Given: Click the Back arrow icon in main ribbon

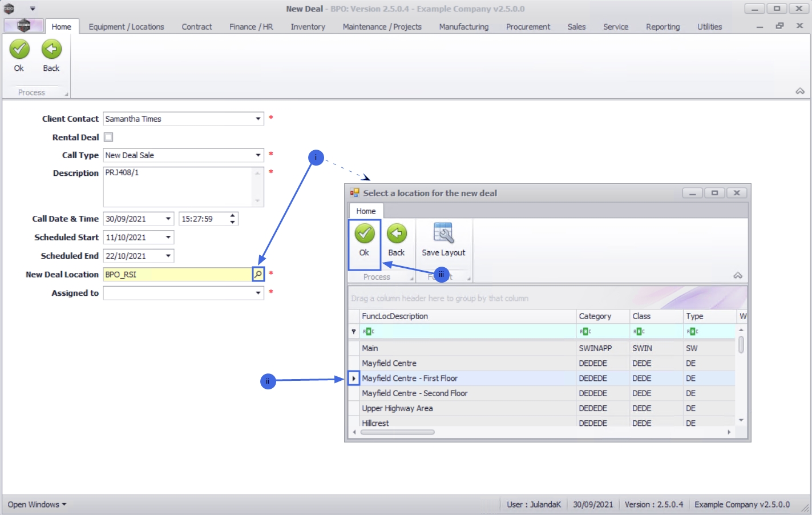Looking at the screenshot, I should [51, 50].
